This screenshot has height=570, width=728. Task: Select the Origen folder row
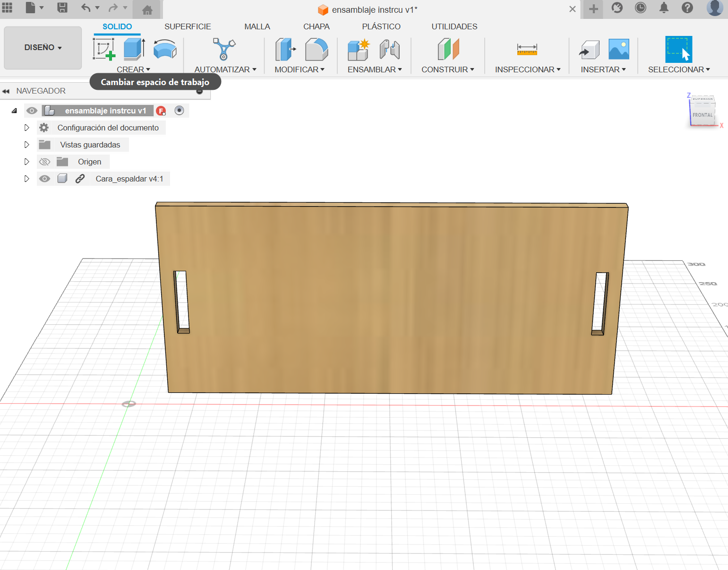point(73,162)
